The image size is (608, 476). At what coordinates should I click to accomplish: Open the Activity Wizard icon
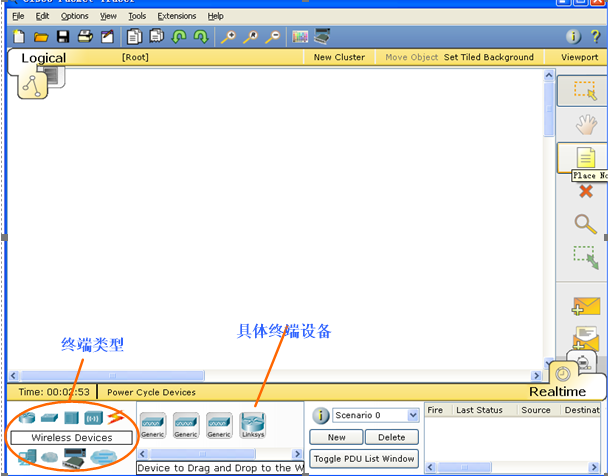107,37
